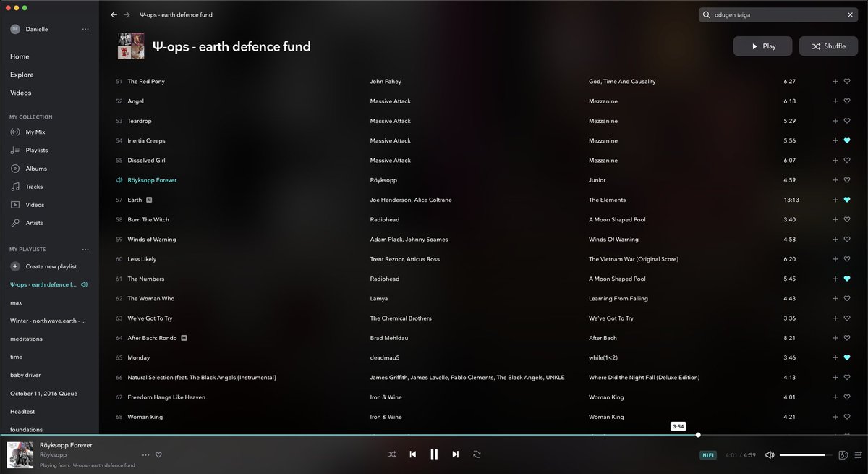Skip to the next track
The image size is (868, 474).
(455, 454)
